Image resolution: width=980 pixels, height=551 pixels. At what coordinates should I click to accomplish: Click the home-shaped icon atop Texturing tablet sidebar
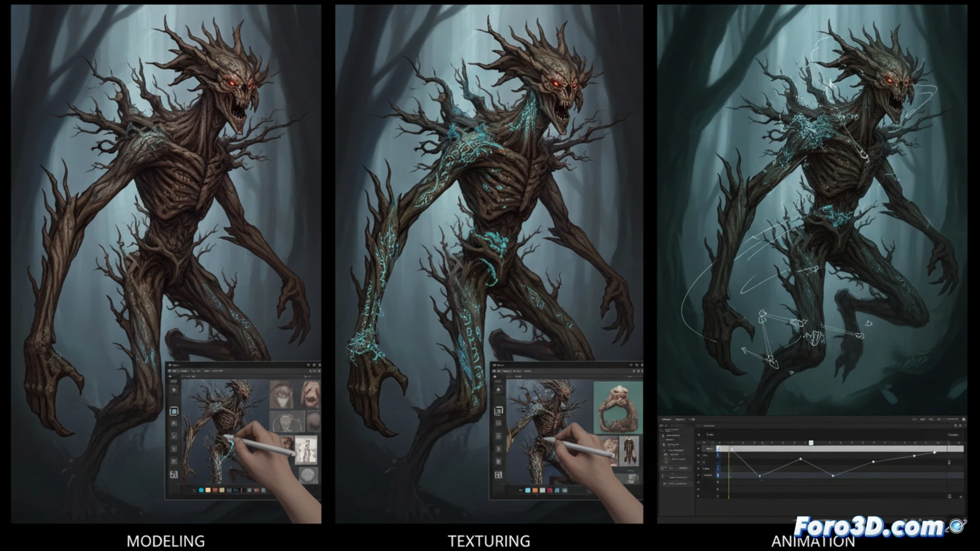(498, 389)
